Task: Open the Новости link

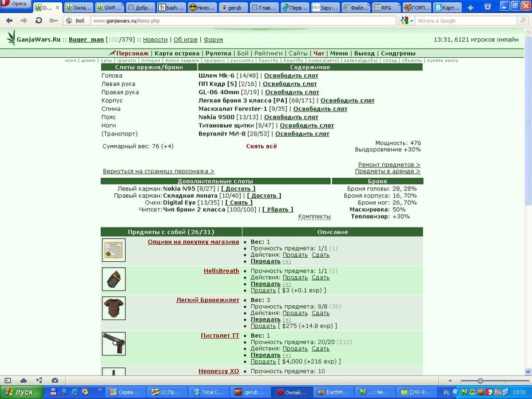Action: [155, 39]
